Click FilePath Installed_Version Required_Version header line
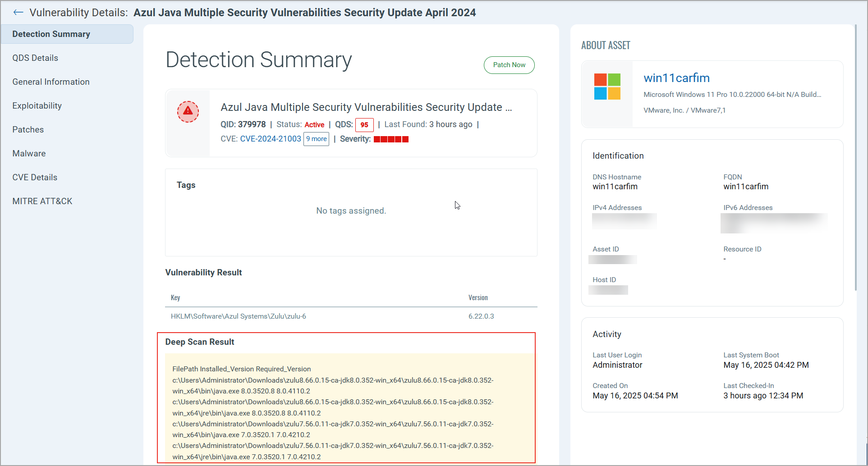 coord(242,369)
